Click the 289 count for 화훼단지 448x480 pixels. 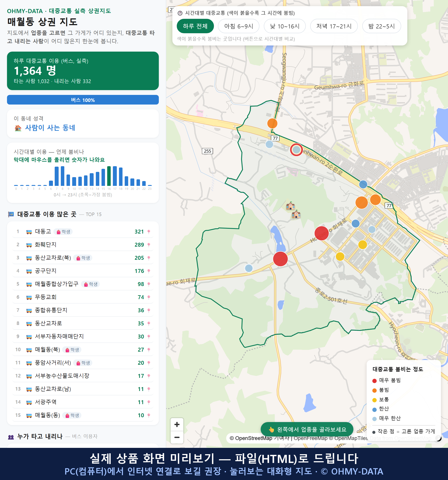pos(139,244)
